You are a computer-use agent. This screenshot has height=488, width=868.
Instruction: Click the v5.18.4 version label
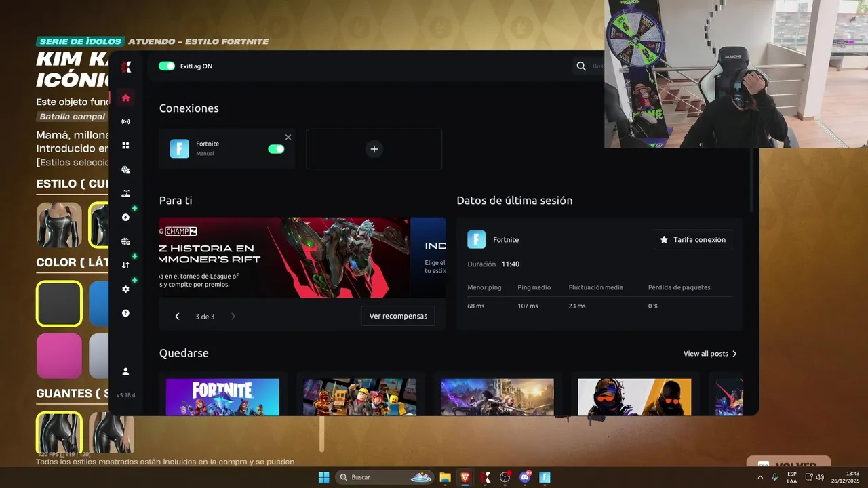point(125,395)
